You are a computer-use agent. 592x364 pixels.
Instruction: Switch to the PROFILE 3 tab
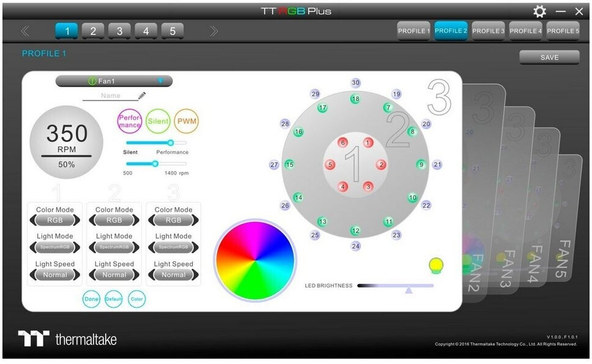pos(488,31)
